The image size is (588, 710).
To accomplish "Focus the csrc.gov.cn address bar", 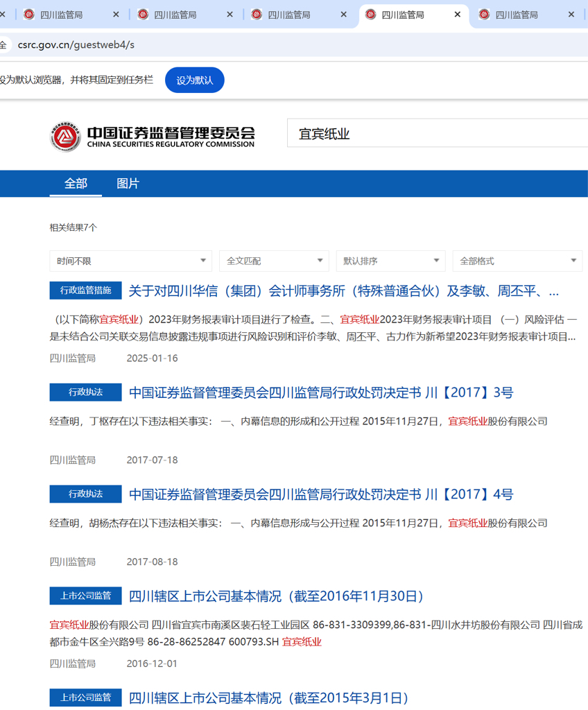I will coord(295,45).
